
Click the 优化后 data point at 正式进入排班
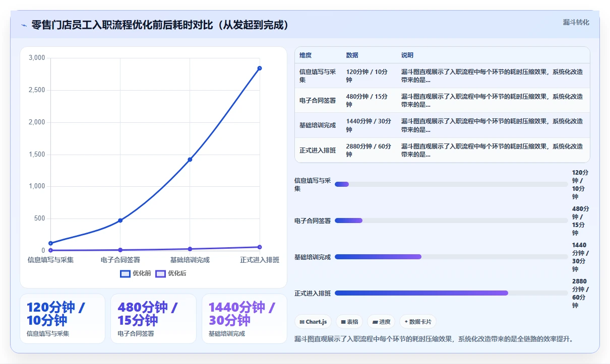[260, 247]
